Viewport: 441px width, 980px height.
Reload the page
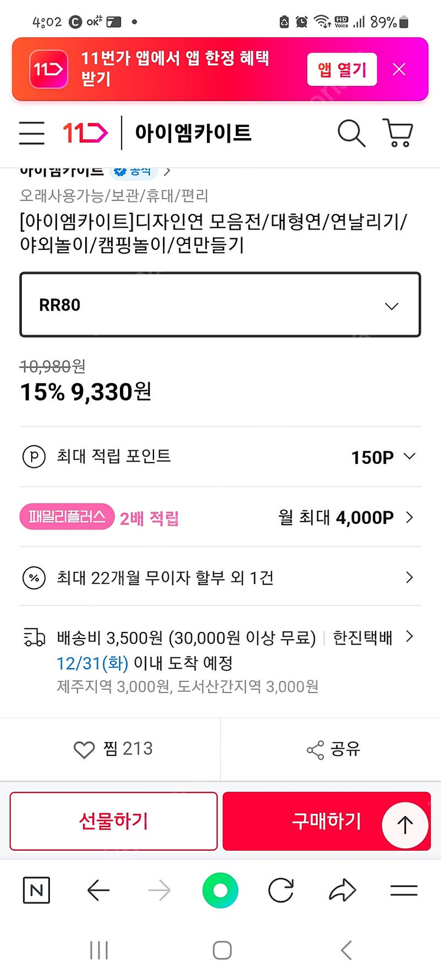(281, 891)
